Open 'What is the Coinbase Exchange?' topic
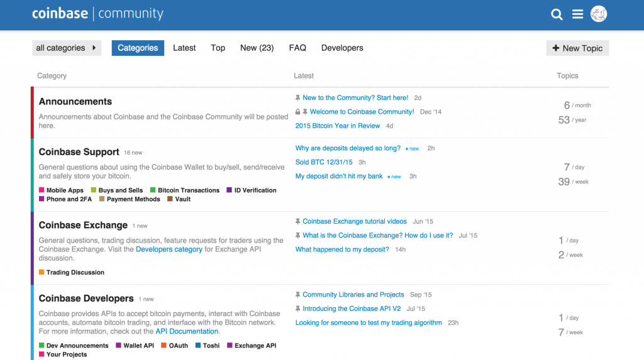644x360 pixels. [x=378, y=235]
